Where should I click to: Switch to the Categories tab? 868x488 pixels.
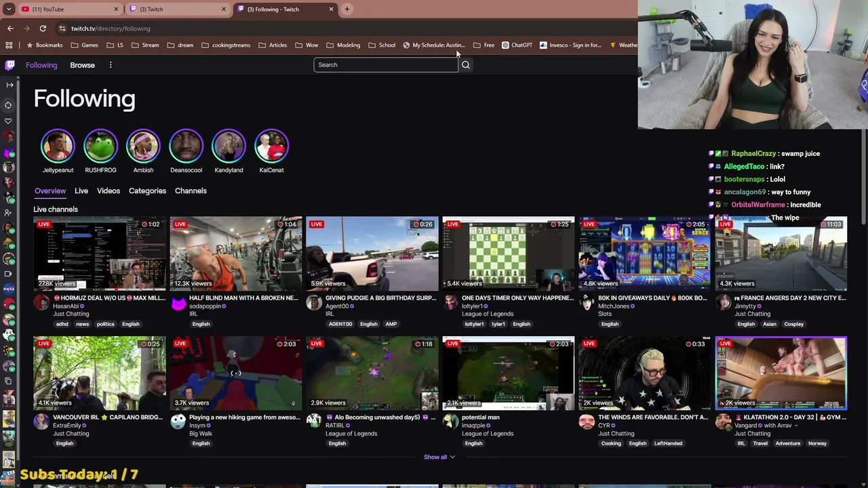tap(147, 191)
